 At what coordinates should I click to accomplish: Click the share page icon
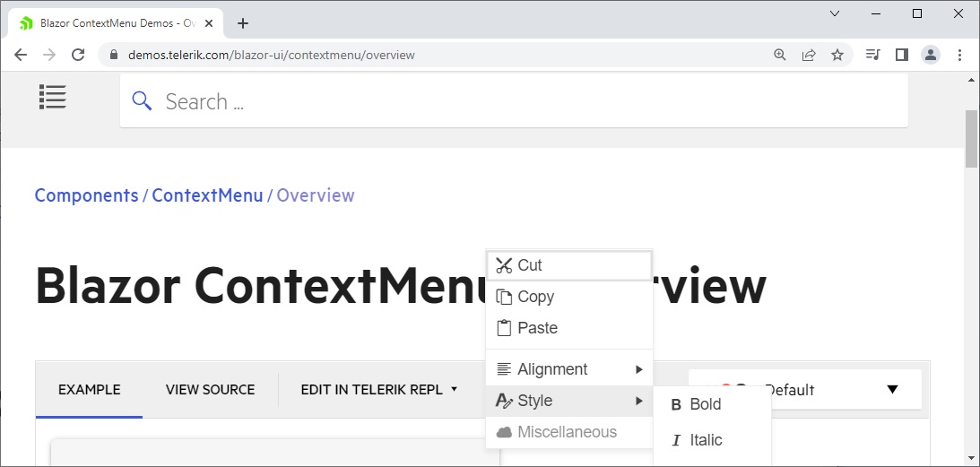[x=809, y=55]
